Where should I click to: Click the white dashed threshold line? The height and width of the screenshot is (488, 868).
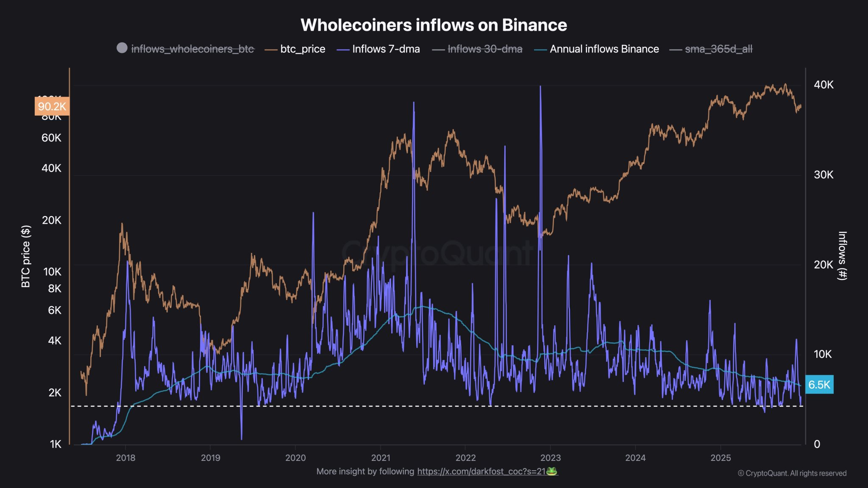pyautogui.click(x=424, y=406)
